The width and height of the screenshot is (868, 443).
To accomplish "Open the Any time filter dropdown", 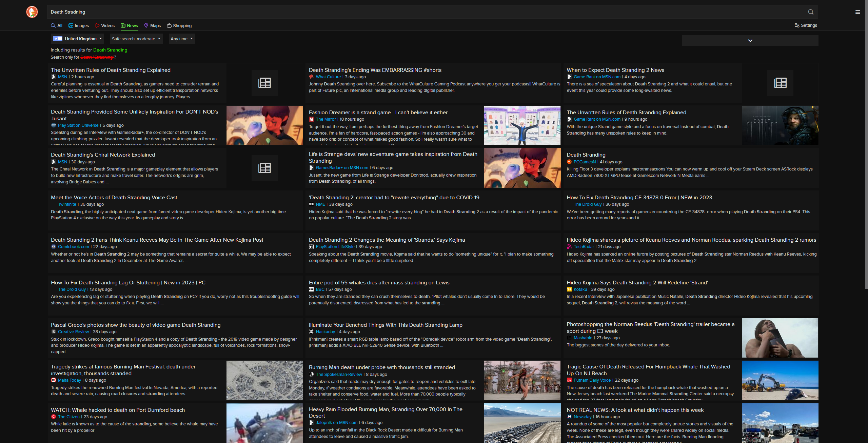I will pyautogui.click(x=181, y=39).
